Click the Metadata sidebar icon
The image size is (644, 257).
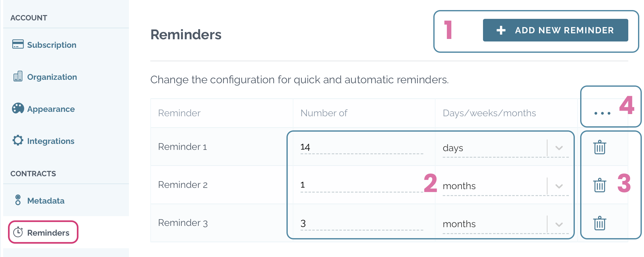[x=18, y=200]
